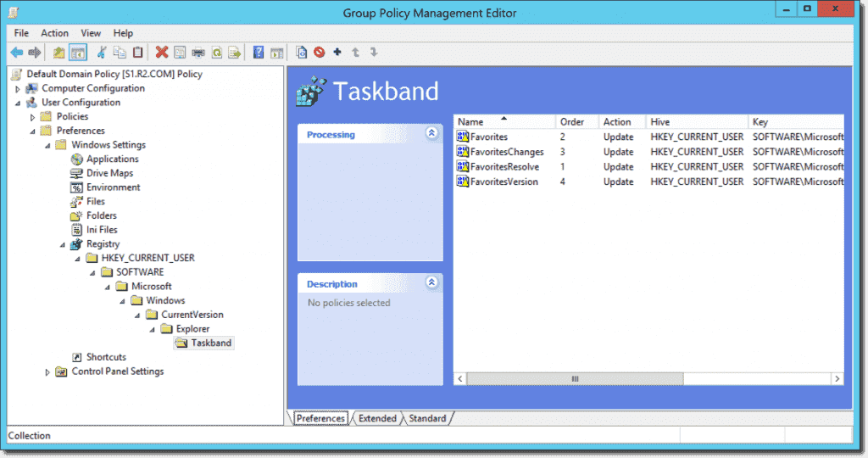
Task: Expand Control Panel Settings node
Action: (47, 371)
